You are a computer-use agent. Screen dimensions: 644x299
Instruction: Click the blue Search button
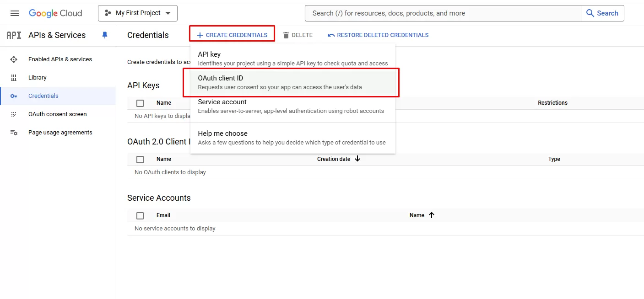tap(602, 13)
